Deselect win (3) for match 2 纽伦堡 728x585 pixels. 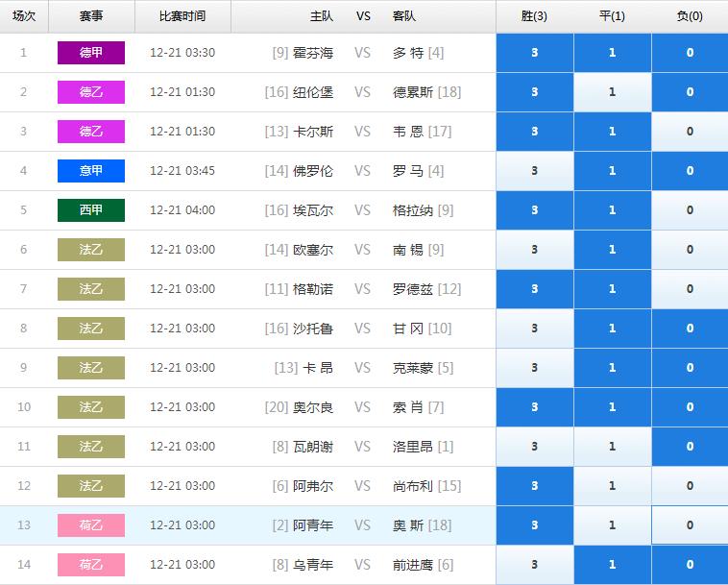[x=534, y=92]
